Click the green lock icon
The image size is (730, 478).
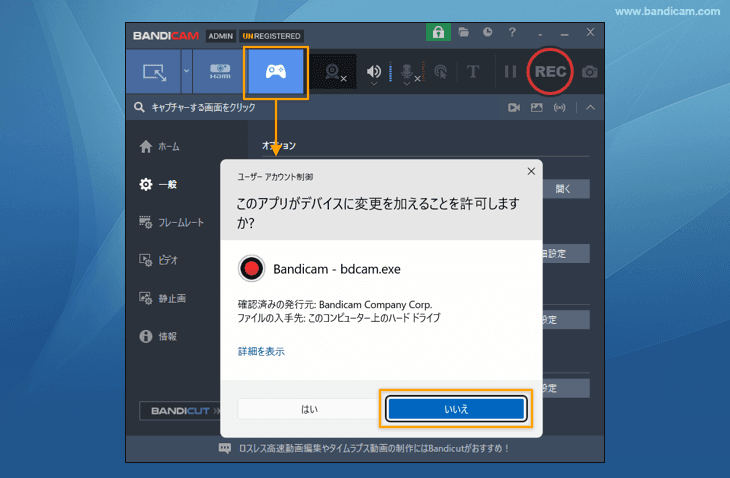click(438, 32)
